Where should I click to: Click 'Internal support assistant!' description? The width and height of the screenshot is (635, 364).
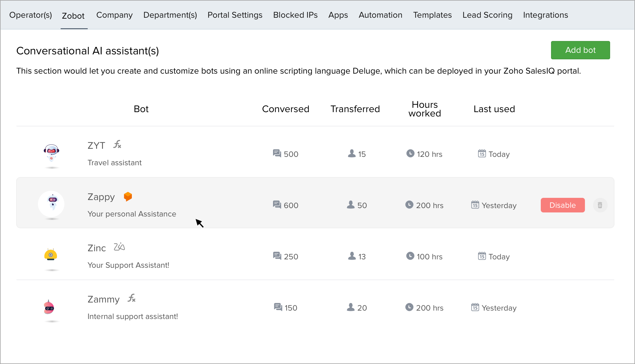point(133,316)
